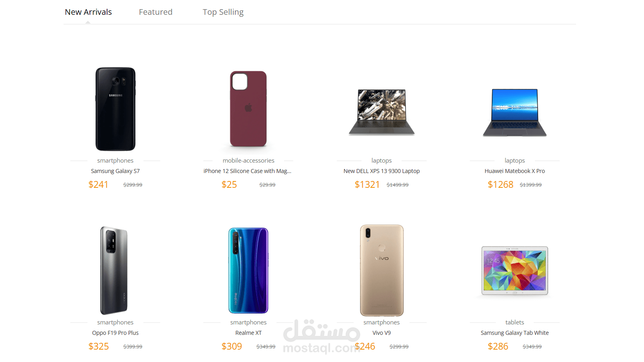View the Huawei Matebook X Pro image

pos(515,112)
